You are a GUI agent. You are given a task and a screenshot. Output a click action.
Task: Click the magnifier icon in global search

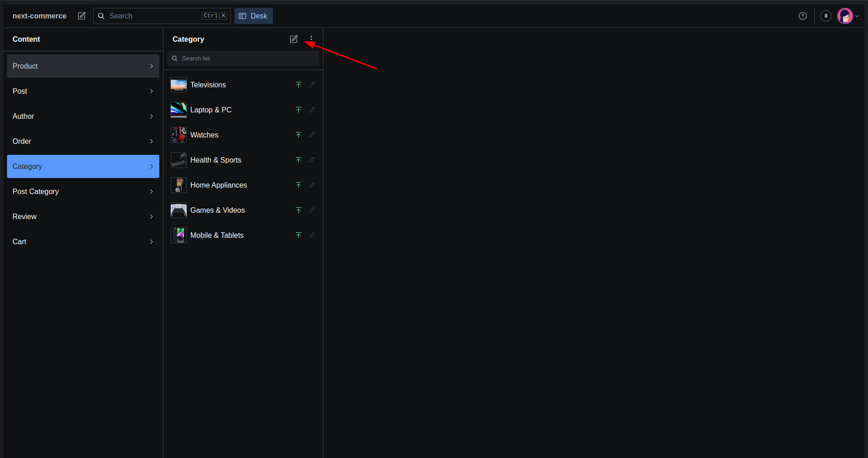tap(101, 16)
